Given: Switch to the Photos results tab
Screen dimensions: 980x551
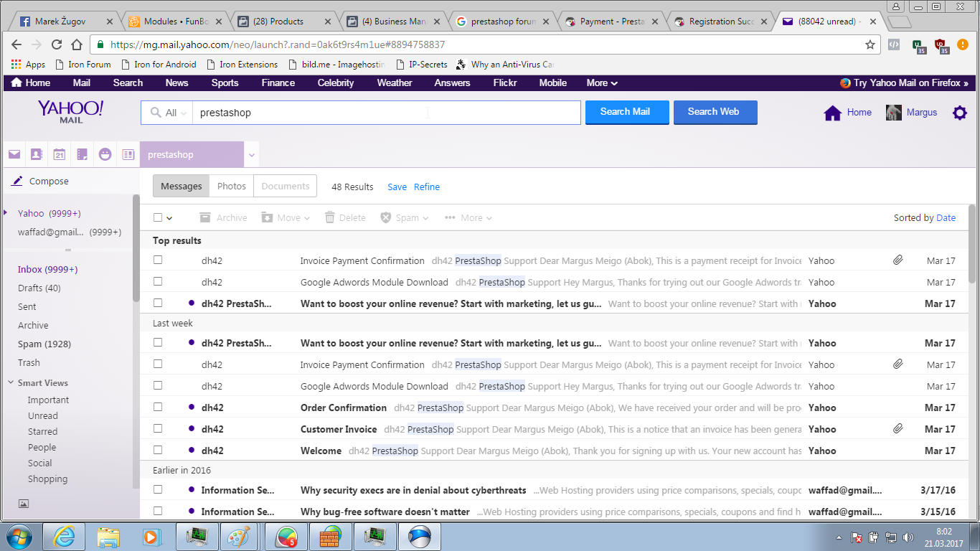Looking at the screenshot, I should (x=232, y=186).
